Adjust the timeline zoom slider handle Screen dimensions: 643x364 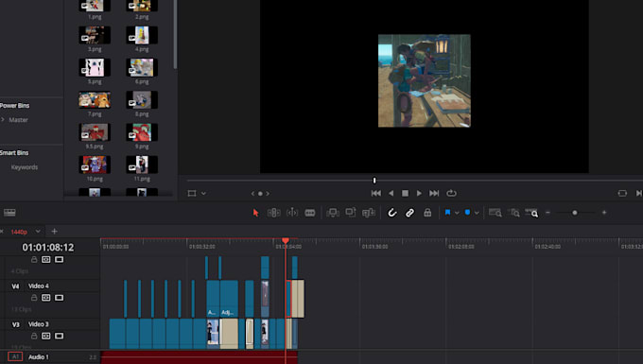click(575, 213)
